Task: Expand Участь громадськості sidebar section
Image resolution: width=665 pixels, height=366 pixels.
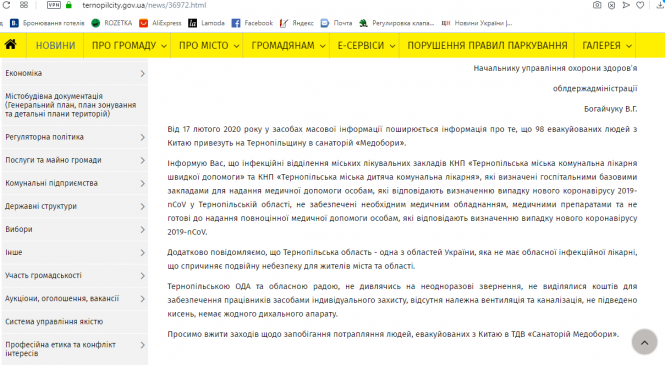Action: pyautogui.click(x=75, y=276)
